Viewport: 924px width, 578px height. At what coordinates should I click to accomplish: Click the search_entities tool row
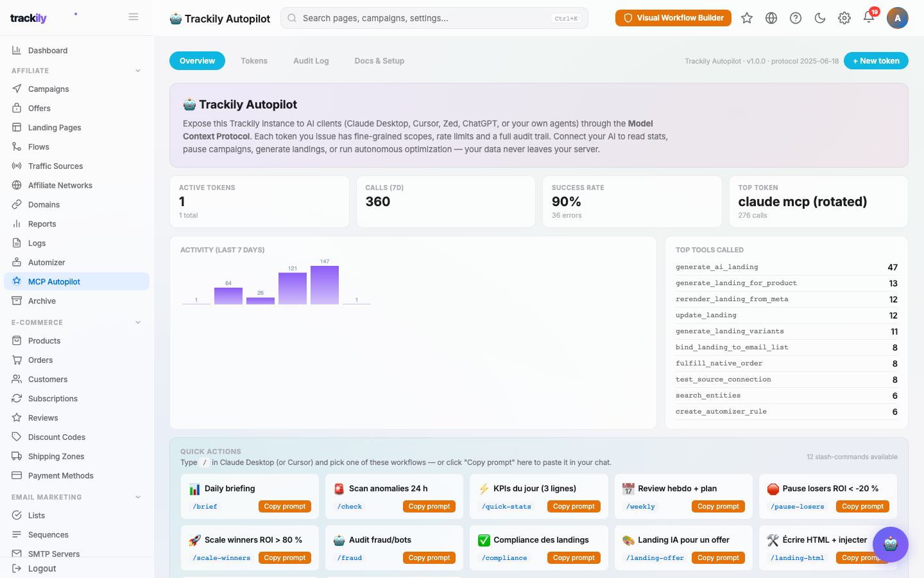pos(787,396)
